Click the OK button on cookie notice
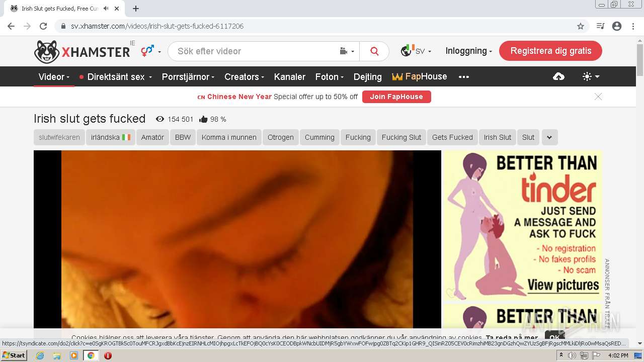The height and width of the screenshot is (362, 644). pyautogui.click(x=554, y=337)
